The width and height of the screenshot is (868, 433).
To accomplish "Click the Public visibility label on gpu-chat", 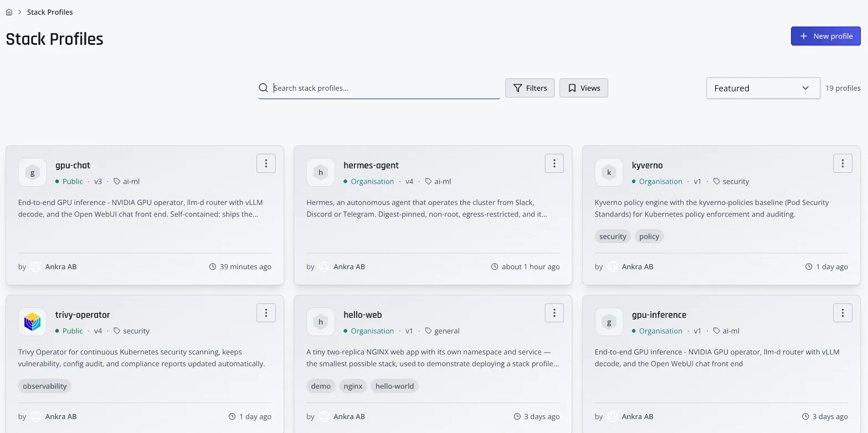I will (69, 181).
